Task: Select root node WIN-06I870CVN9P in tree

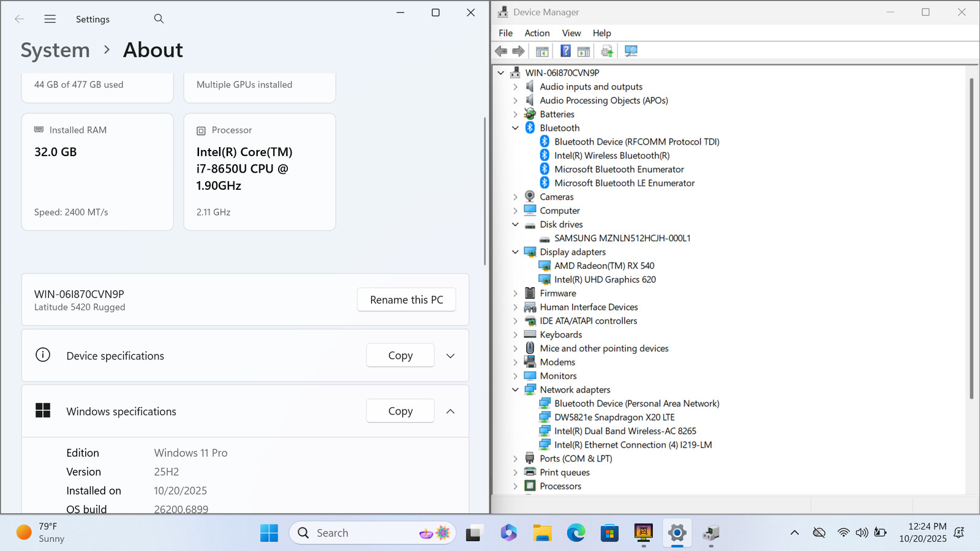Action: point(562,73)
